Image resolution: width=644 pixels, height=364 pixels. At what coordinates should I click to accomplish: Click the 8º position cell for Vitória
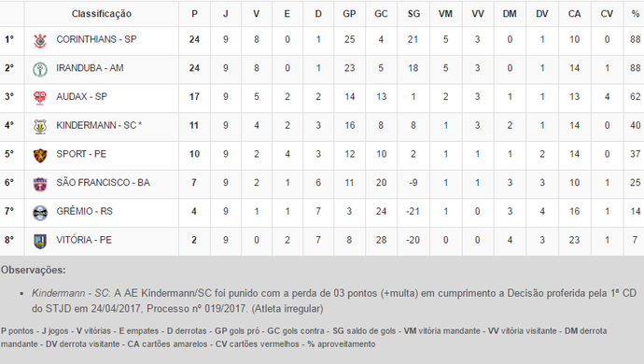pyautogui.click(x=9, y=240)
